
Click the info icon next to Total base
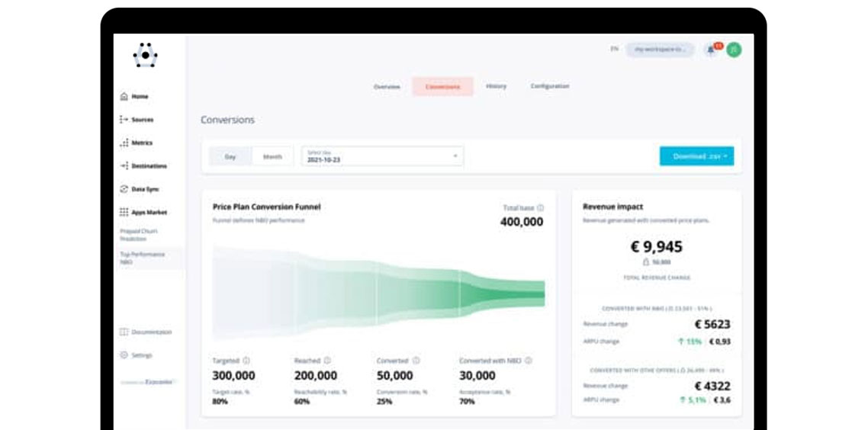tap(540, 208)
